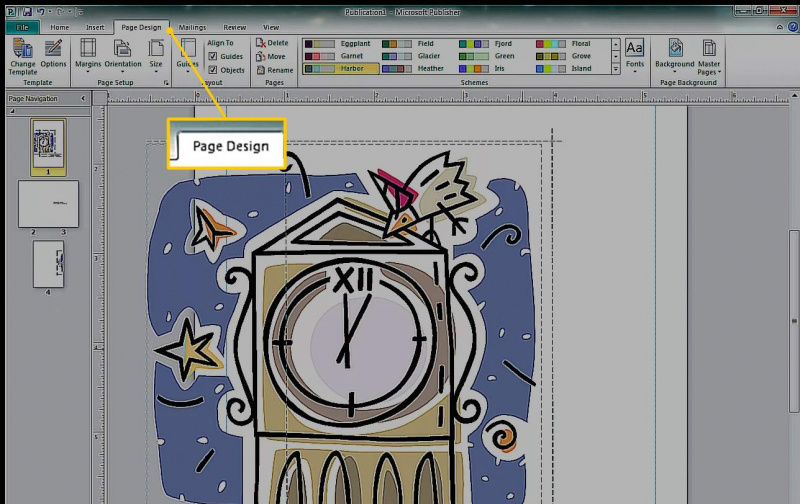Switch to the Mailings tab
This screenshot has height=504, width=800.
click(x=192, y=28)
